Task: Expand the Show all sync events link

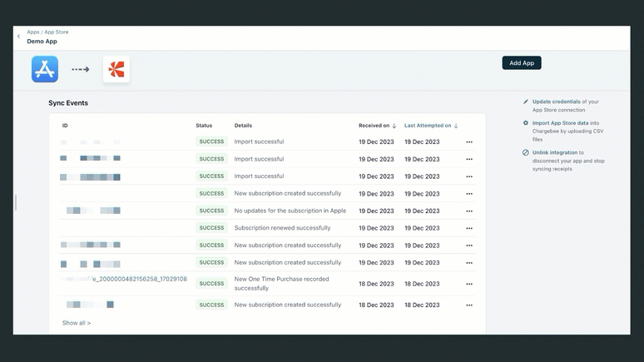Action: click(x=77, y=323)
